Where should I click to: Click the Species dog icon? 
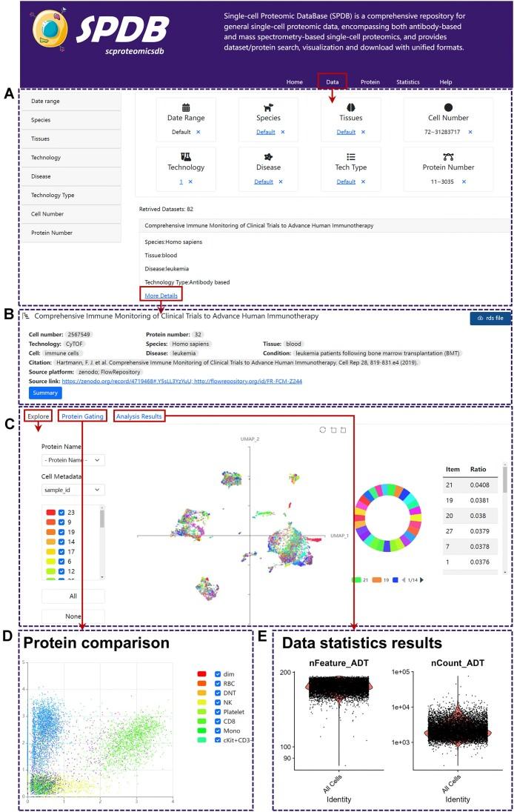[x=268, y=107]
